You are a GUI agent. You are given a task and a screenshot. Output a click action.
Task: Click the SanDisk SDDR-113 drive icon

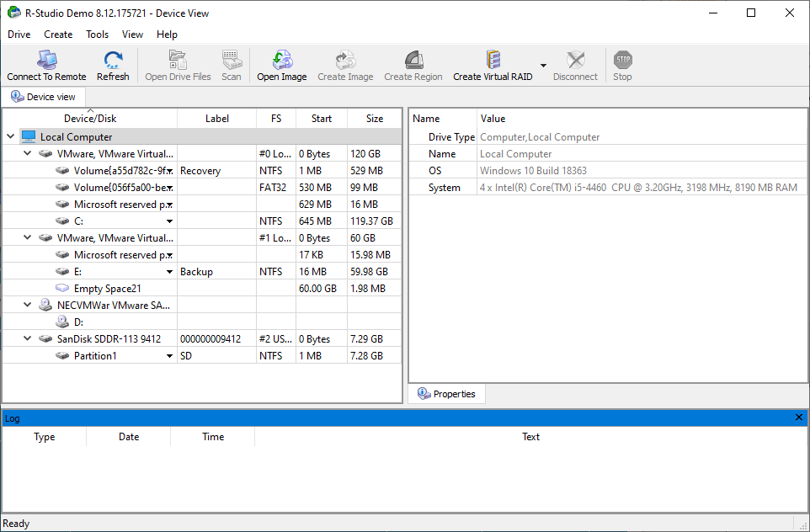[45, 339]
